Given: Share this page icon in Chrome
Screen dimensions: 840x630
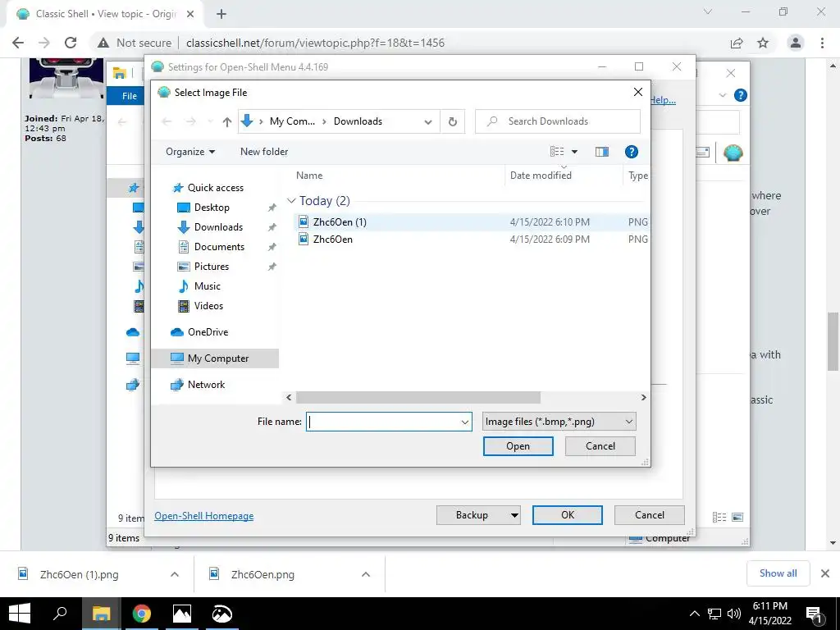Looking at the screenshot, I should 737,43.
